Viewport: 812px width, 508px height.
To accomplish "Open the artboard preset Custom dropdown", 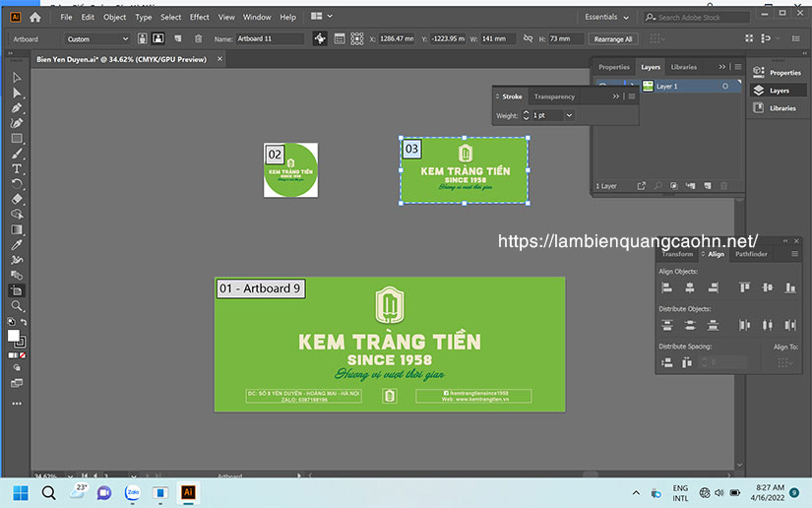I will click(96, 38).
